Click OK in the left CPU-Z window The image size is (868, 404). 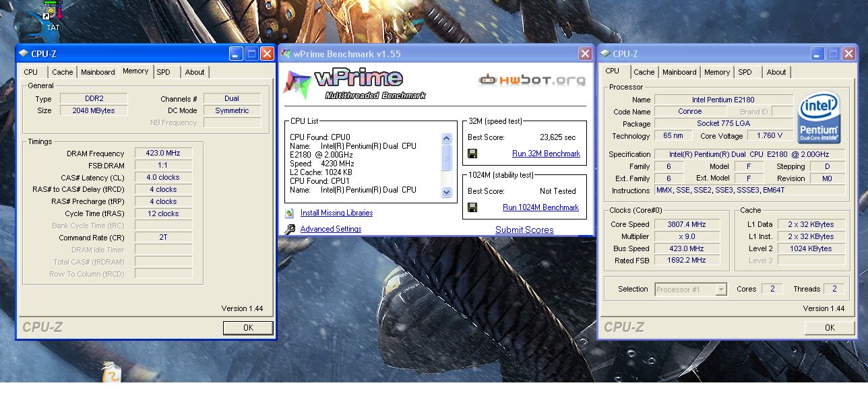point(248,328)
